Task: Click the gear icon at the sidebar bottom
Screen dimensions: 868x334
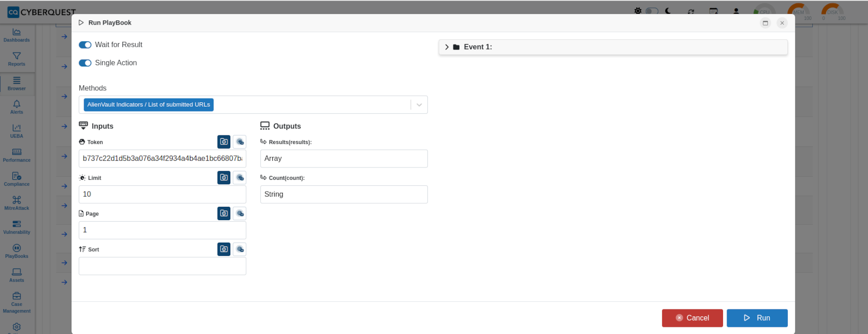Action: click(17, 327)
